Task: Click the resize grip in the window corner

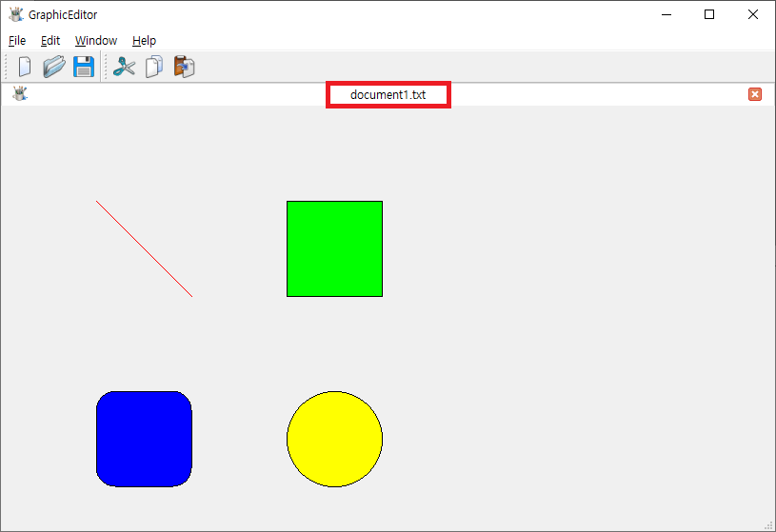Action: coord(769,525)
